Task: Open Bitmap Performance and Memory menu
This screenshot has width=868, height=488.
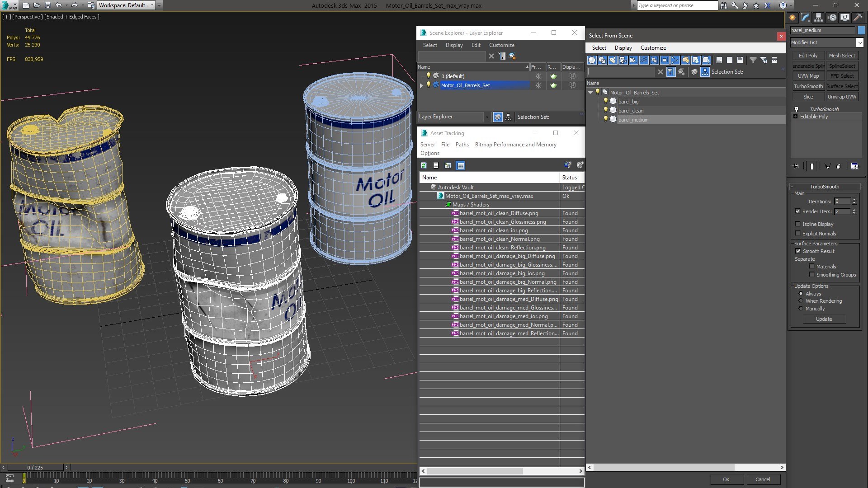Action: pos(516,145)
